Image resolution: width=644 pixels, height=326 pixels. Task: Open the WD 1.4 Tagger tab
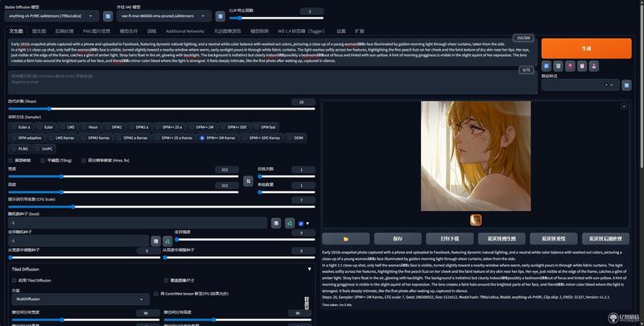[301, 31]
